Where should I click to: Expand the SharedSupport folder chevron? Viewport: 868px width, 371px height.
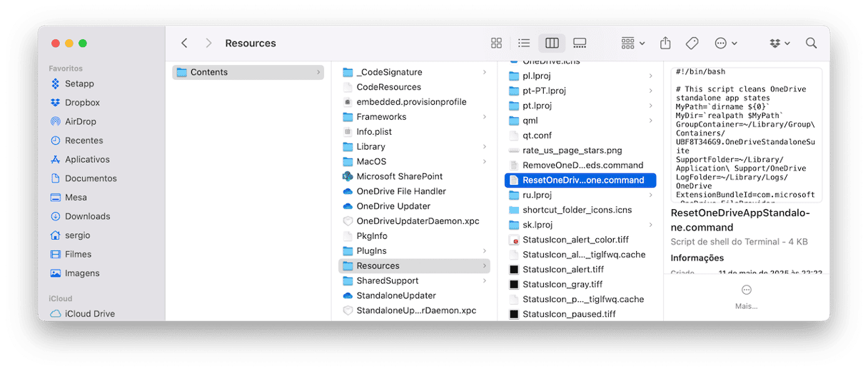[x=485, y=281]
